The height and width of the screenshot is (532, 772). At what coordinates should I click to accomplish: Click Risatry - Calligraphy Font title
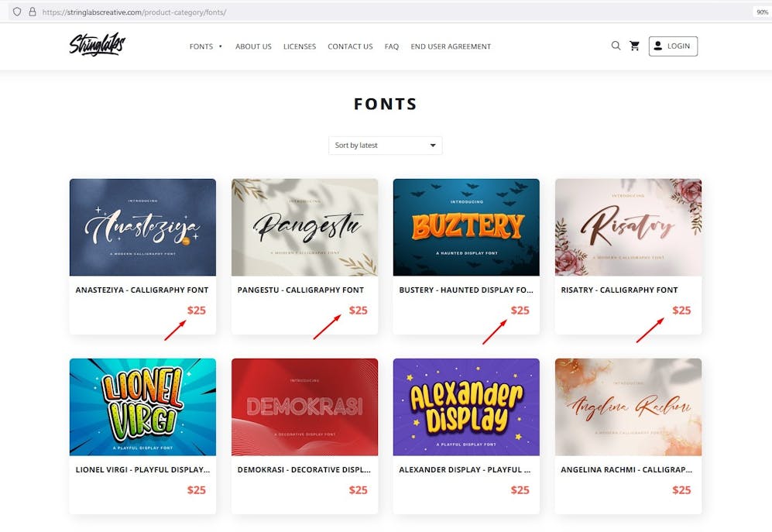pyautogui.click(x=619, y=290)
